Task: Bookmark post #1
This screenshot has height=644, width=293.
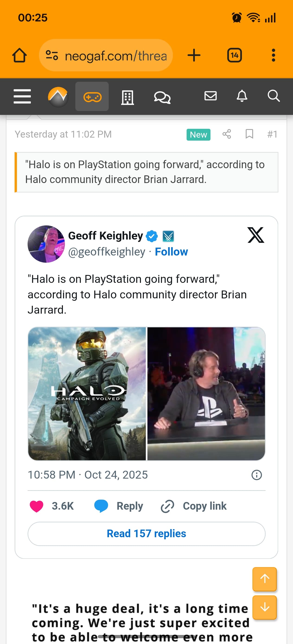Action: (x=249, y=134)
